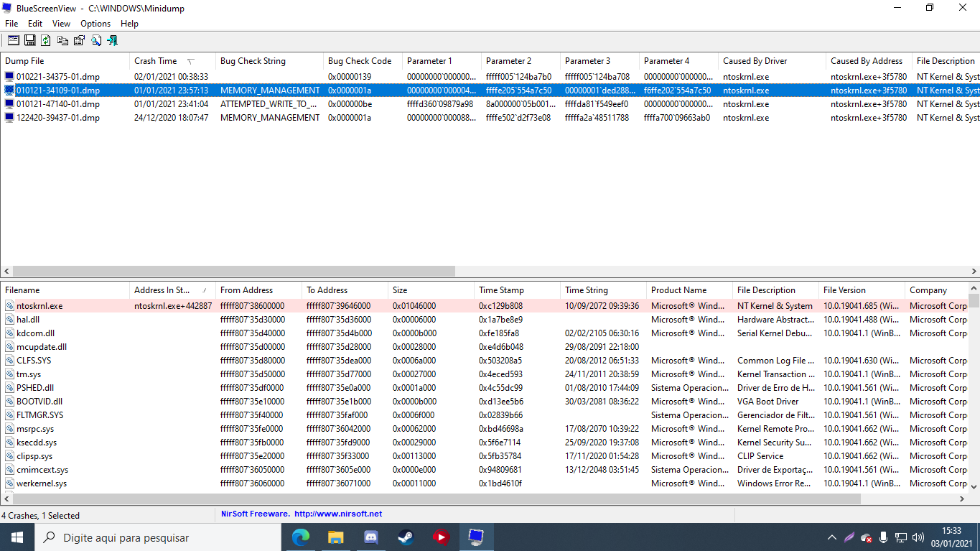The height and width of the screenshot is (551, 980).
Task: Sort lower pane by Time Stamp column
Action: coord(517,290)
